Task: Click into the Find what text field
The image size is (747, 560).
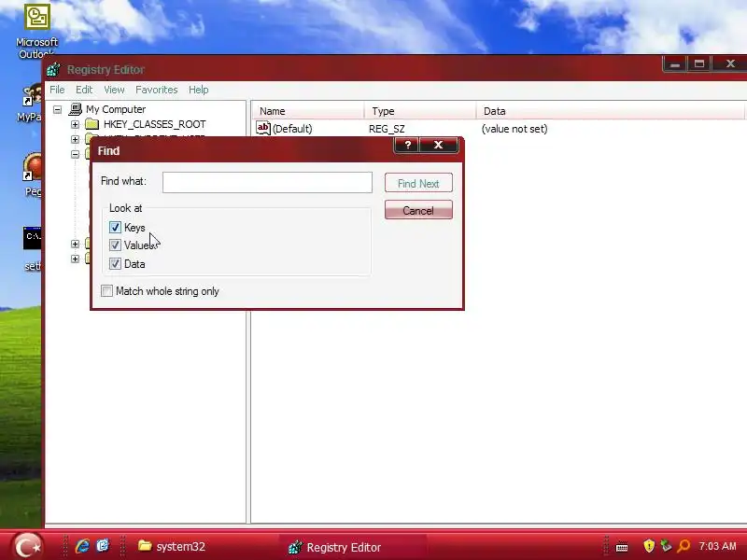Action: click(x=267, y=182)
